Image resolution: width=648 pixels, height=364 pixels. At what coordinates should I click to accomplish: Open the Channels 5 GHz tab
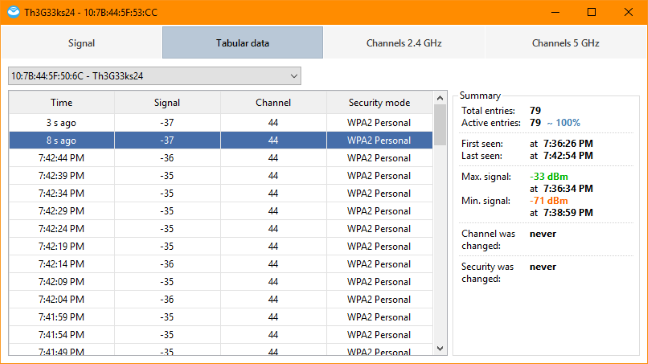pos(565,43)
